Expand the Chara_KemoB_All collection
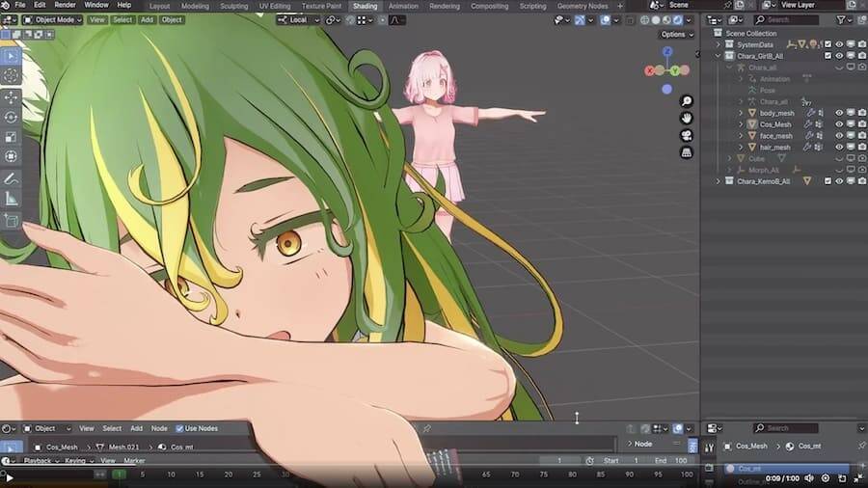Screen dimensions: 868x488 [x=718, y=181]
